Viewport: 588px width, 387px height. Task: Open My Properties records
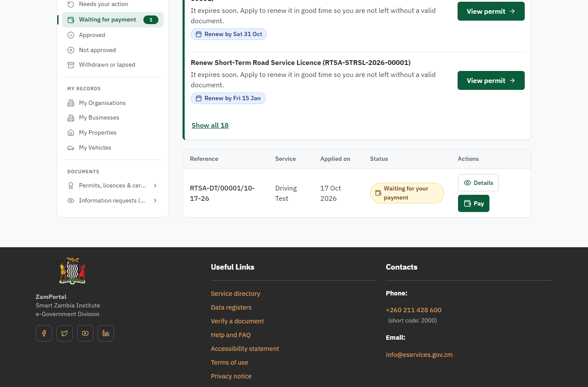pos(113,133)
